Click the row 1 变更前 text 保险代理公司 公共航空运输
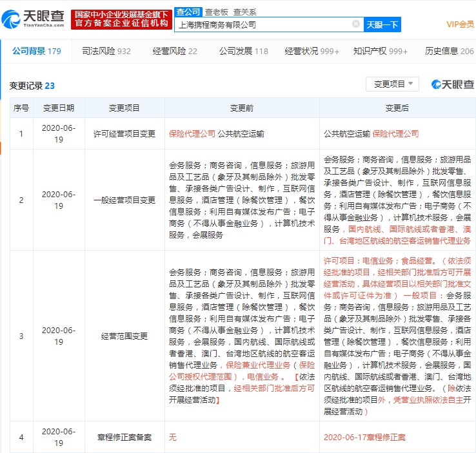 click(x=217, y=134)
